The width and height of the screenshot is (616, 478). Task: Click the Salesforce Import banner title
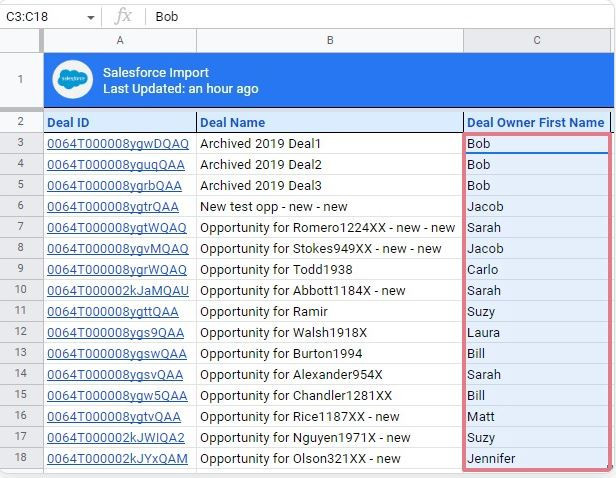[x=156, y=73]
